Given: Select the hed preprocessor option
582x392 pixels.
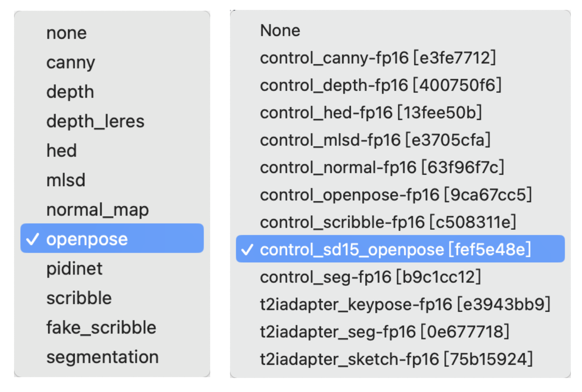Looking at the screenshot, I should [x=61, y=150].
